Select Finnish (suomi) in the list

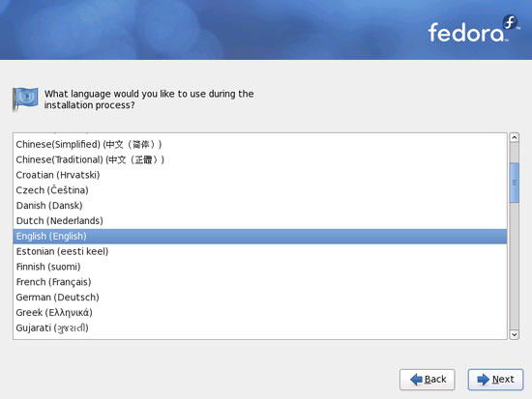point(260,267)
